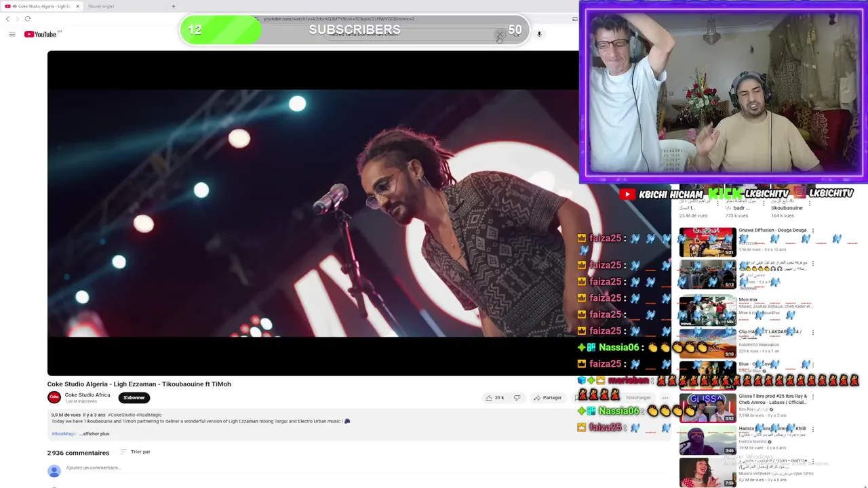
Task: Click the commenter profile avatar icon
Action: 54,470
